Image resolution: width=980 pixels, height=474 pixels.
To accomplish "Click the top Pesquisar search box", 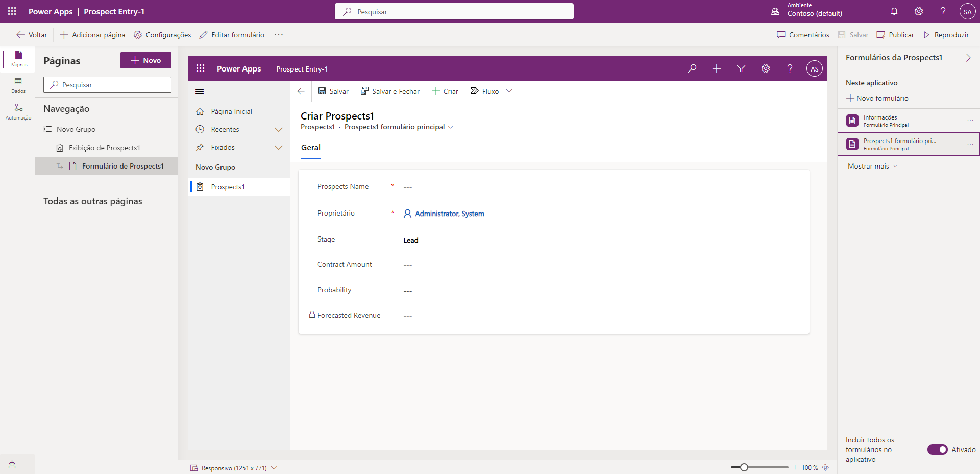I will [x=454, y=11].
